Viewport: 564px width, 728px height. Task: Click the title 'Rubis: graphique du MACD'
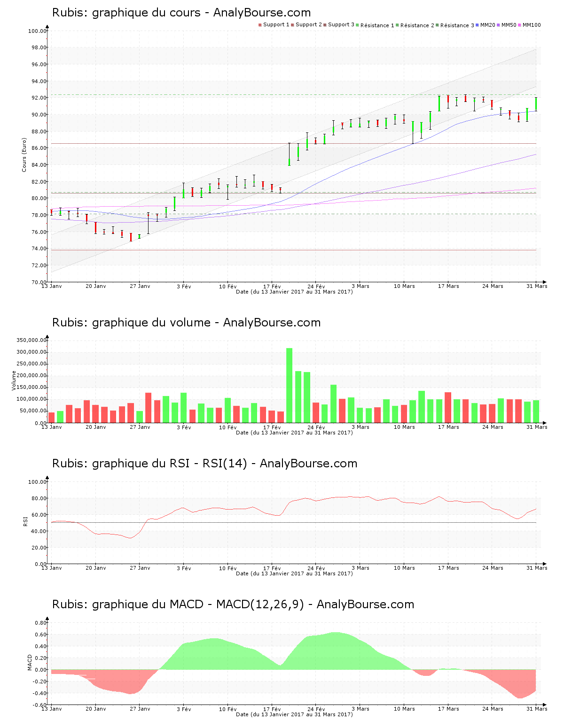[128, 604]
